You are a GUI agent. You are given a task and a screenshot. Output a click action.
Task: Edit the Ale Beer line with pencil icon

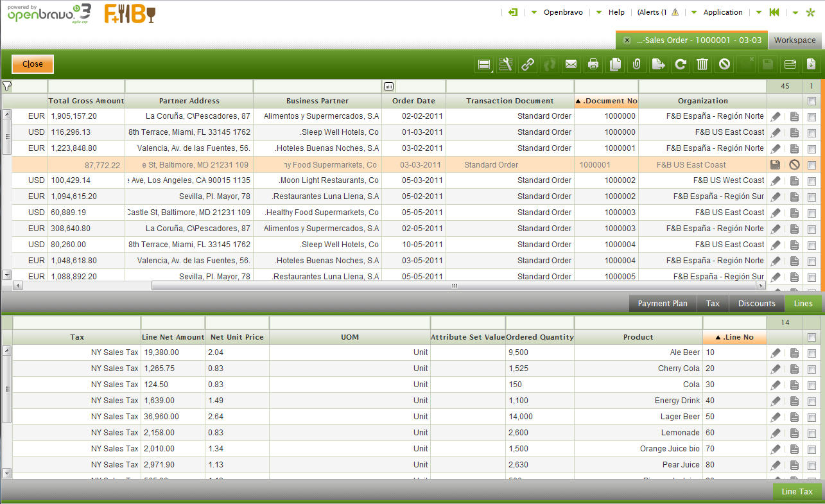click(x=776, y=352)
